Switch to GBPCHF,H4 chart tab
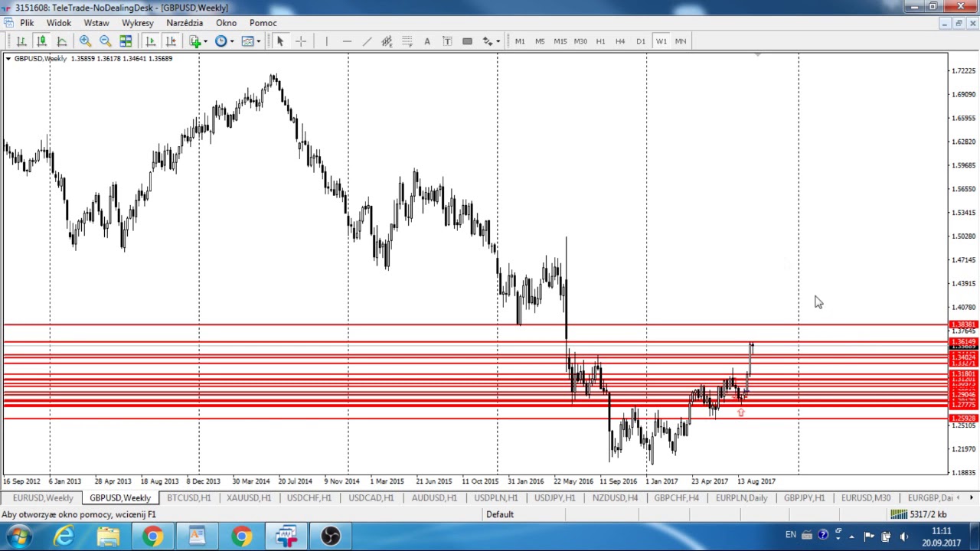This screenshot has height=551, width=980. pyautogui.click(x=677, y=498)
